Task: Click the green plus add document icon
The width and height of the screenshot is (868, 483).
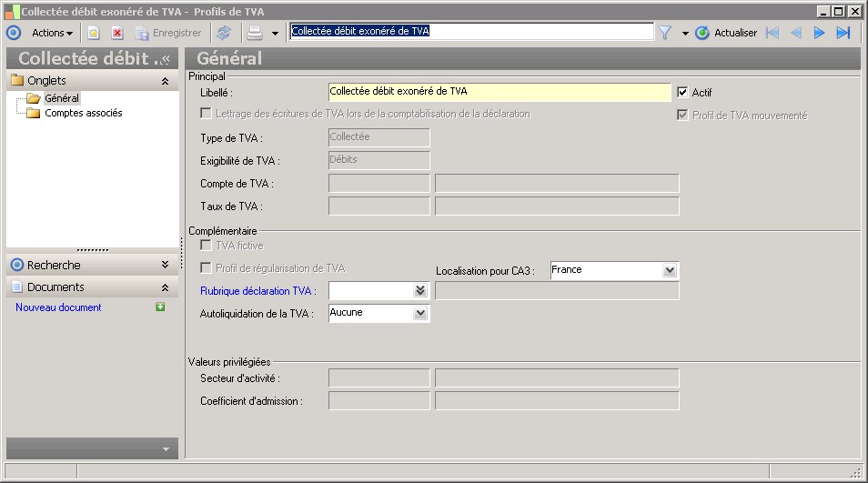Action: tap(160, 307)
